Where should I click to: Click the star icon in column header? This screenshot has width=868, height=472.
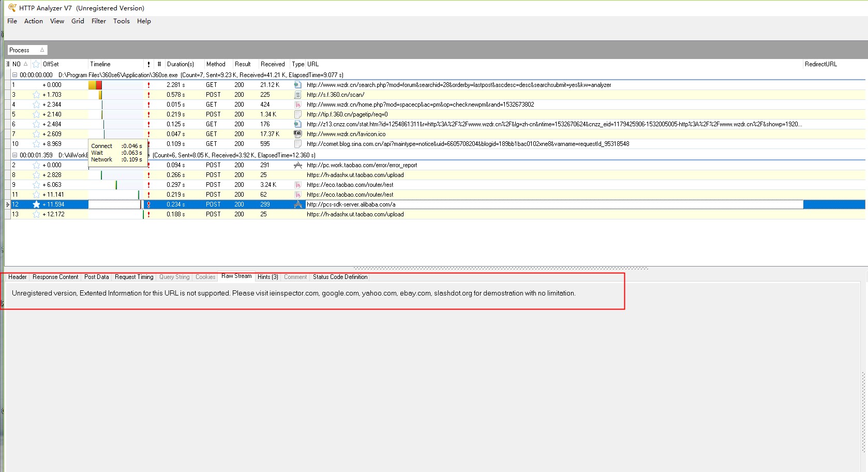coord(36,64)
